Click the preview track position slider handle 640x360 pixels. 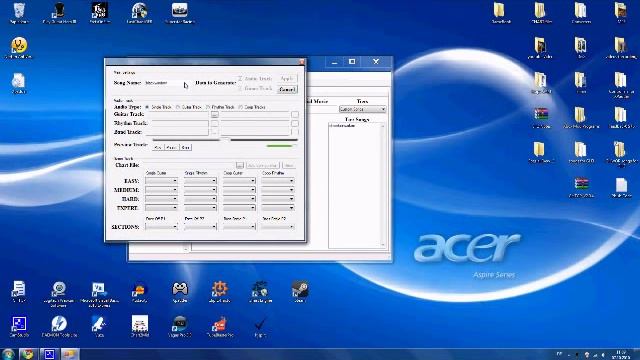tap(226, 140)
